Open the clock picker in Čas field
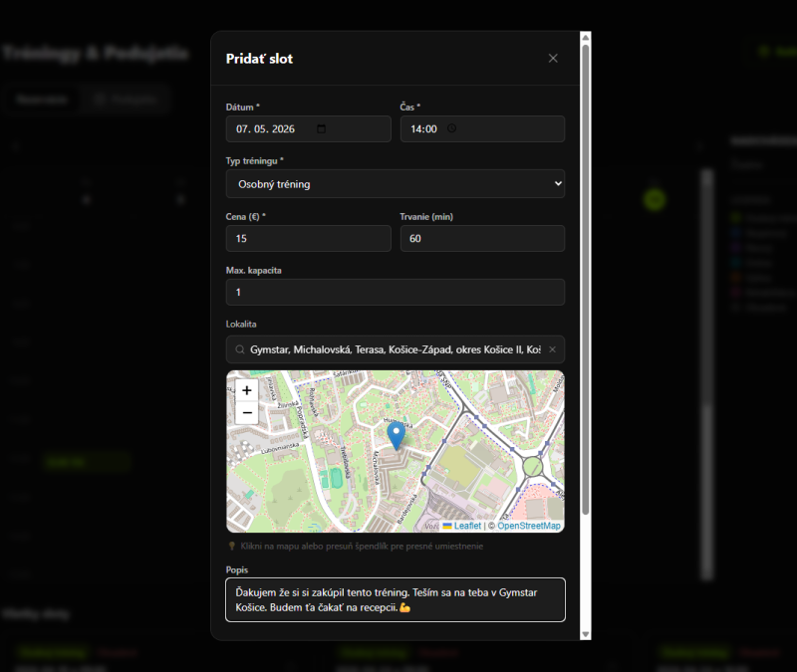Image resolution: width=797 pixels, height=672 pixels. tap(451, 128)
